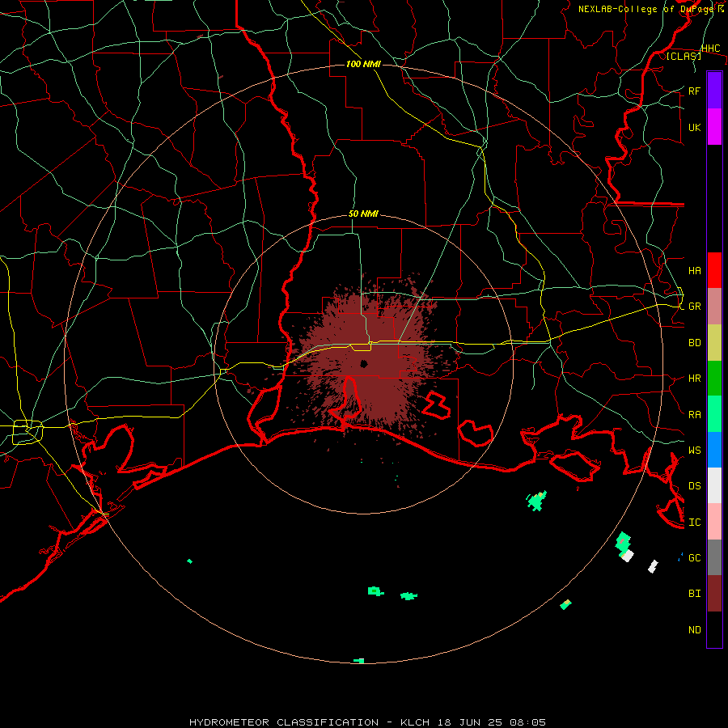Click the HR legend label
This screenshot has width=728, height=728.
[x=694, y=379]
